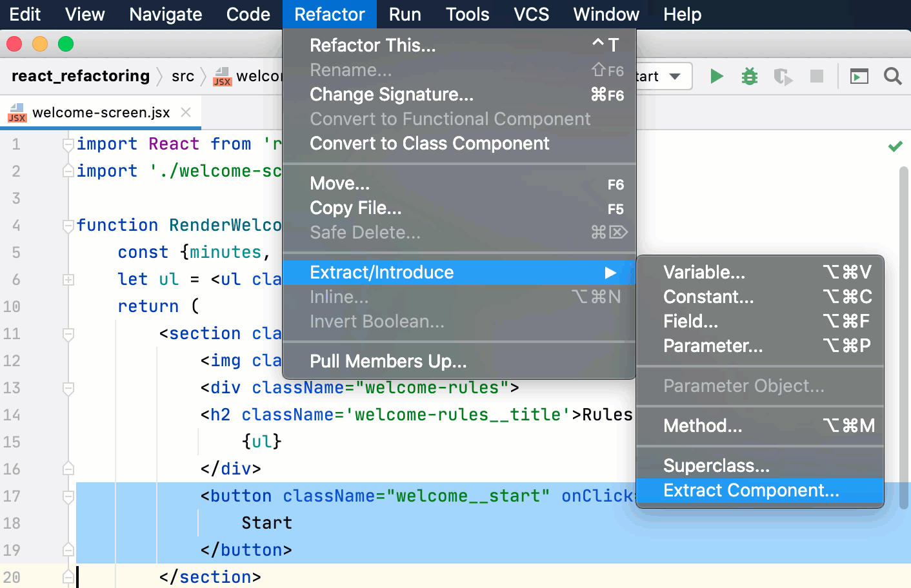The height and width of the screenshot is (588, 911).
Task: Start debugging using the bug icon
Action: click(749, 76)
